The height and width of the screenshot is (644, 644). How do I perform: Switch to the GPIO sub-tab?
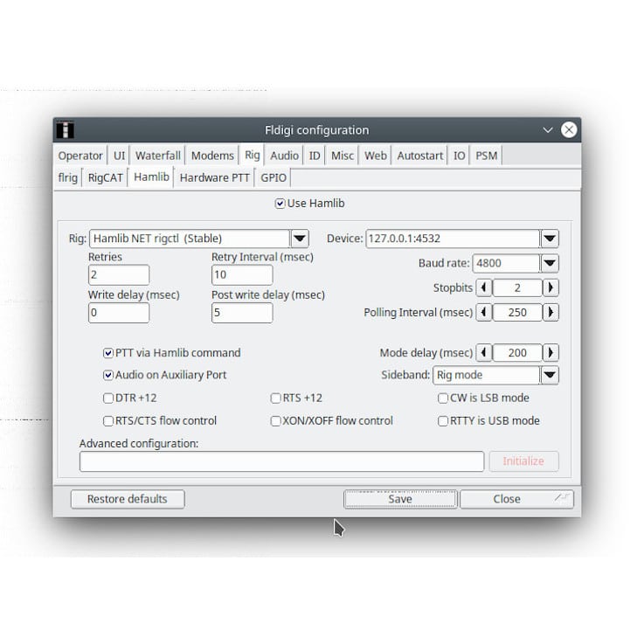pyautogui.click(x=274, y=178)
